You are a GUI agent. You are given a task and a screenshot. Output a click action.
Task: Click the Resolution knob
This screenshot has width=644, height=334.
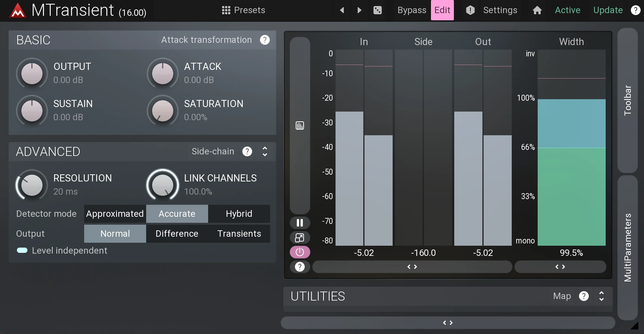coord(32,185)
